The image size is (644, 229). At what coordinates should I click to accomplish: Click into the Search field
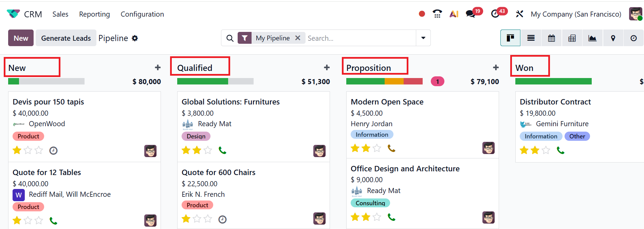(x=360, y=38)
